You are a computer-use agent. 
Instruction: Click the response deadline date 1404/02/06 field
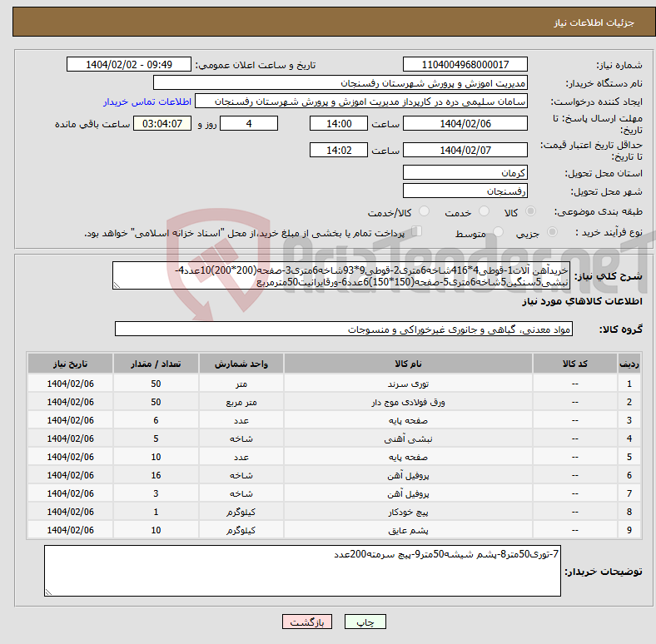coord(465,123)
